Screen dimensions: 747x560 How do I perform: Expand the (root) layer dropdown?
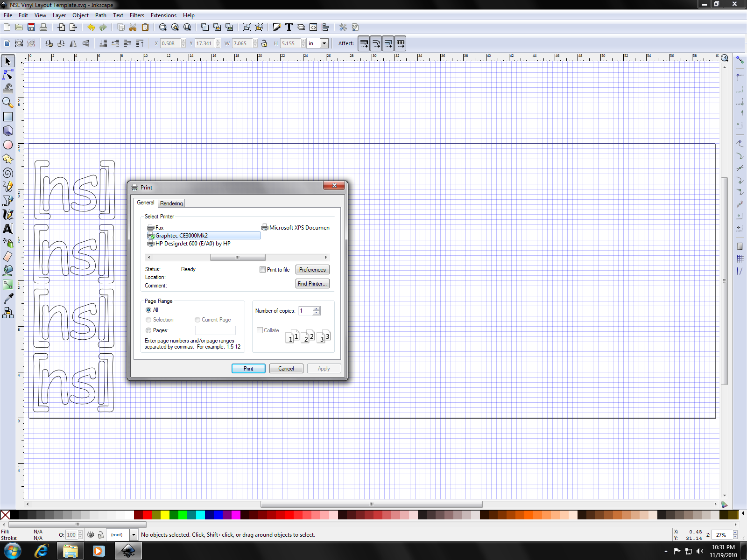click(x=134, y=535)
